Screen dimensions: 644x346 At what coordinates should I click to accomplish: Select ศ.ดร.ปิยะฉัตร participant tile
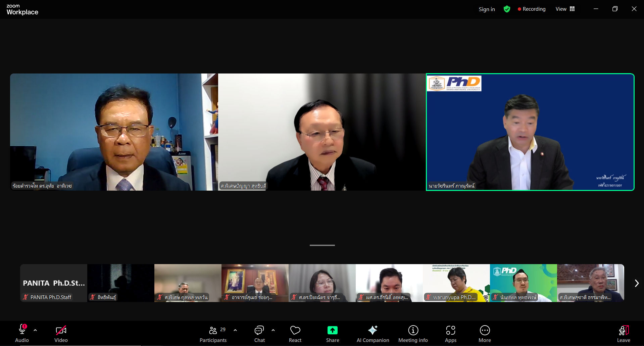(322, 283)
